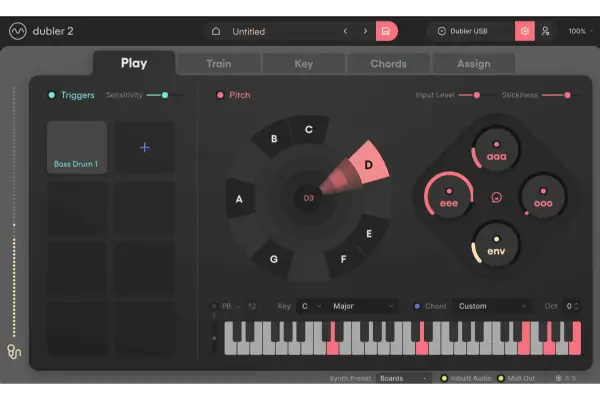
Task: Open the Chords tab
Action: pos(388,64)
